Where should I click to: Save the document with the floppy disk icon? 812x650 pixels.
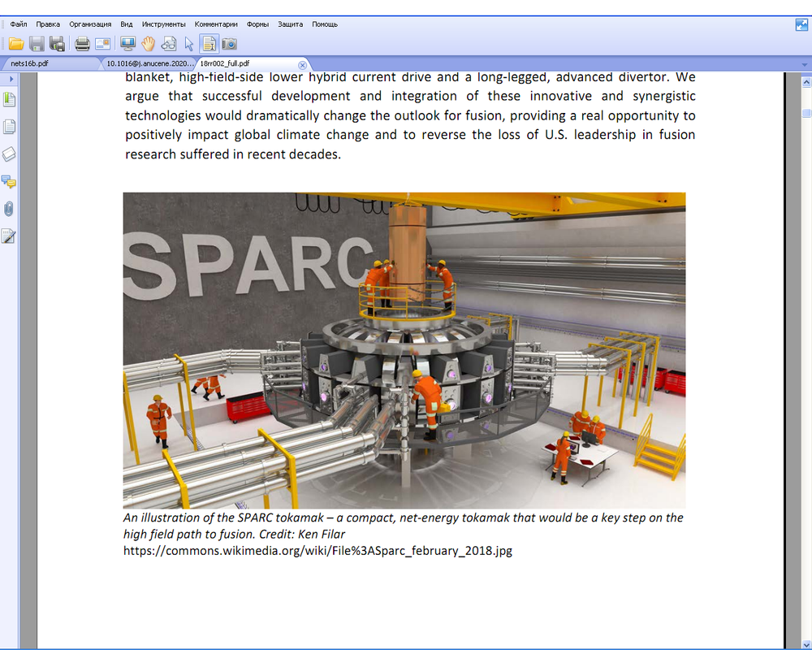point(37,44)
